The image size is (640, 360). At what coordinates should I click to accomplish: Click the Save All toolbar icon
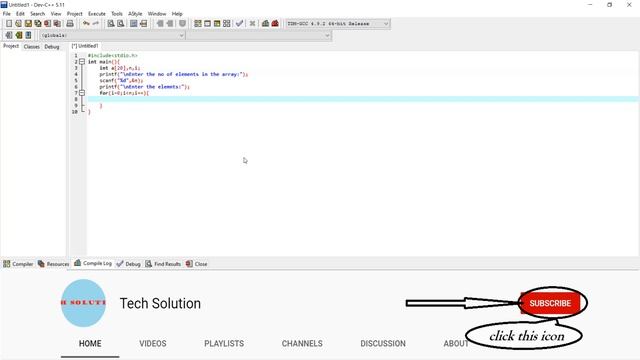(38, 24)
